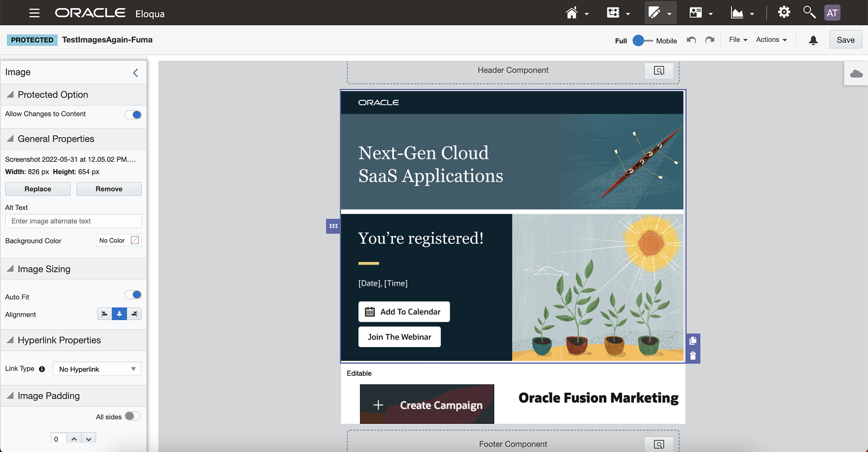Screen dimensions: 868x452
Task: Open the Orchestration icon in top navigation
Action: (x=618, y=13)
